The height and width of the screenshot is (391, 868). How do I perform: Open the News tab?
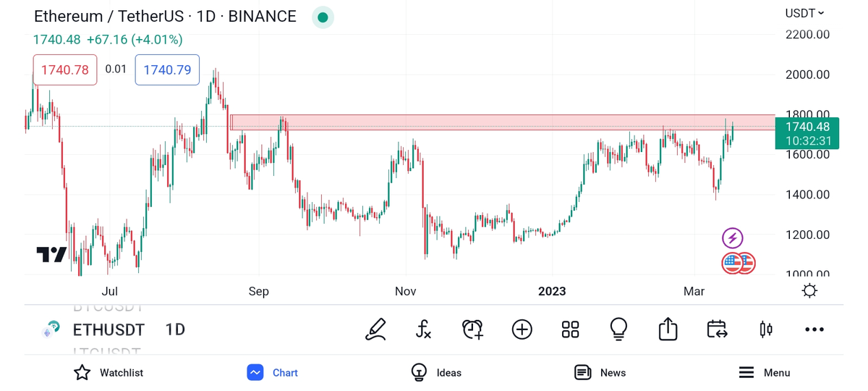click(x=600, y=373)
